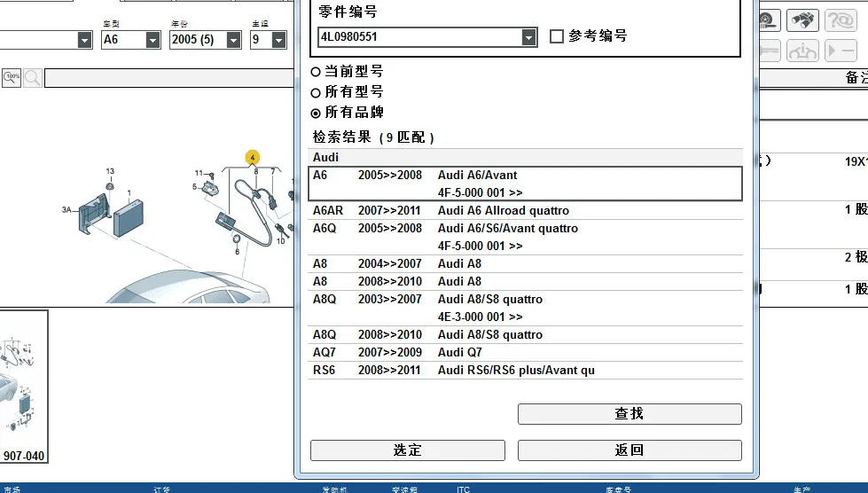Click the 发动机 status bar entry

click(x=335, y=489)
